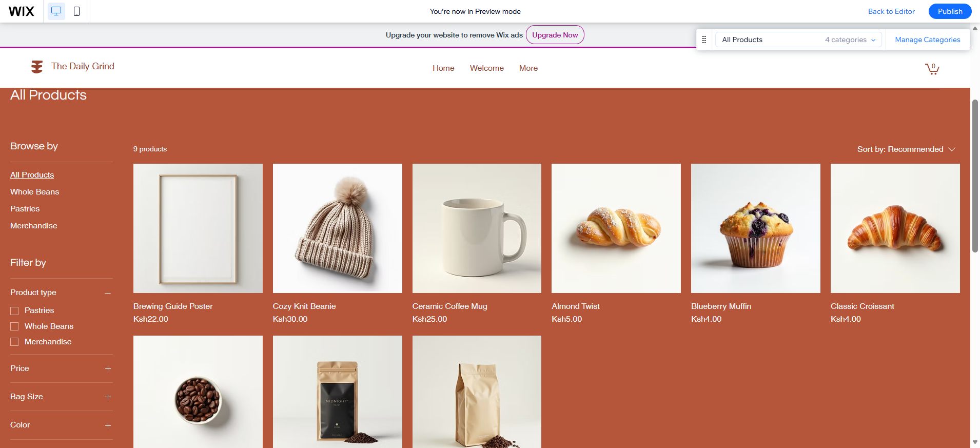Open the coffee beans bowl product image
Screen dimensions: 980x448
(x=198, y=392)
